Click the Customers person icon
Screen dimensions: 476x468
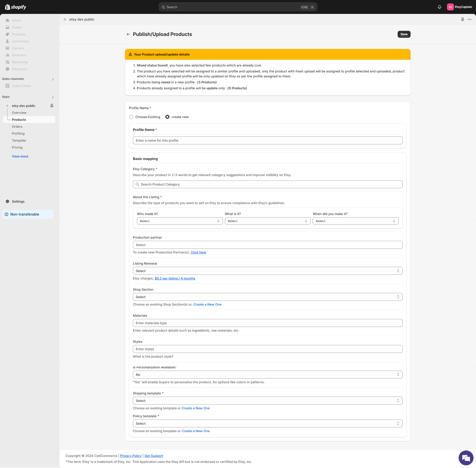7,41
